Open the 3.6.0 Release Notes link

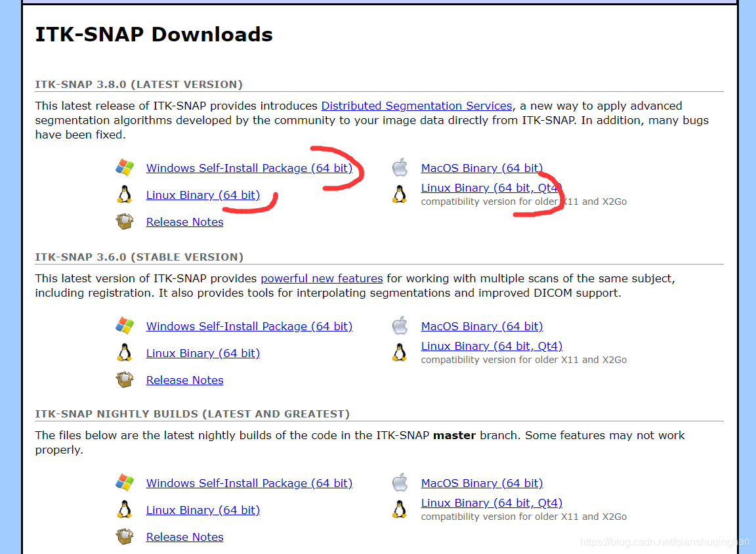point(184,380)
